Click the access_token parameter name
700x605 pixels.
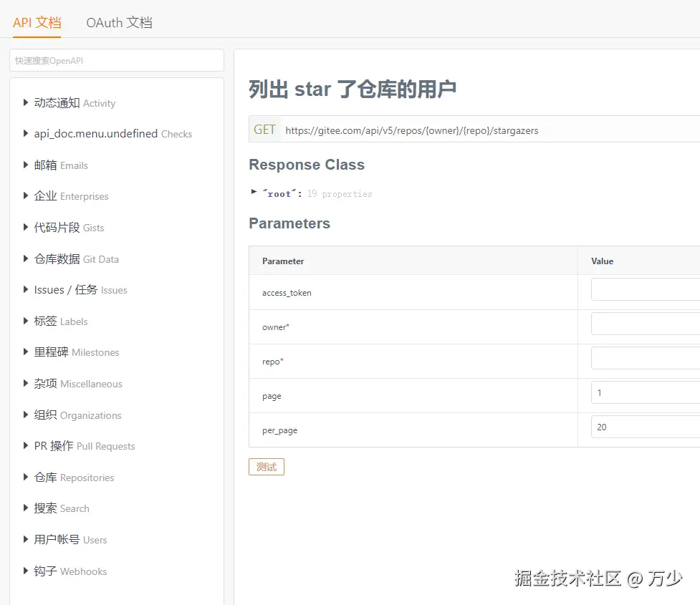[287, 293]
